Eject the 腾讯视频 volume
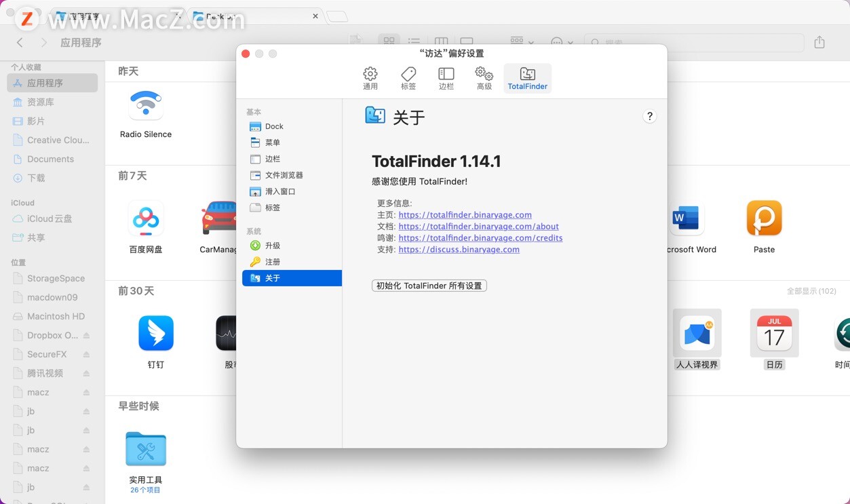 [x=87, y=374]
